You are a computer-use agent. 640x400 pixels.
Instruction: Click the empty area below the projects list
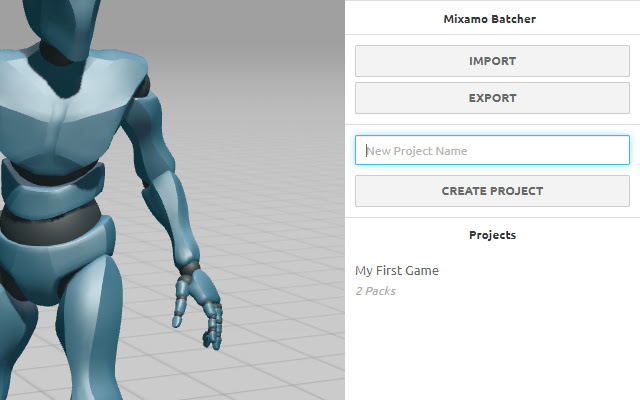(x=492, y=351)
